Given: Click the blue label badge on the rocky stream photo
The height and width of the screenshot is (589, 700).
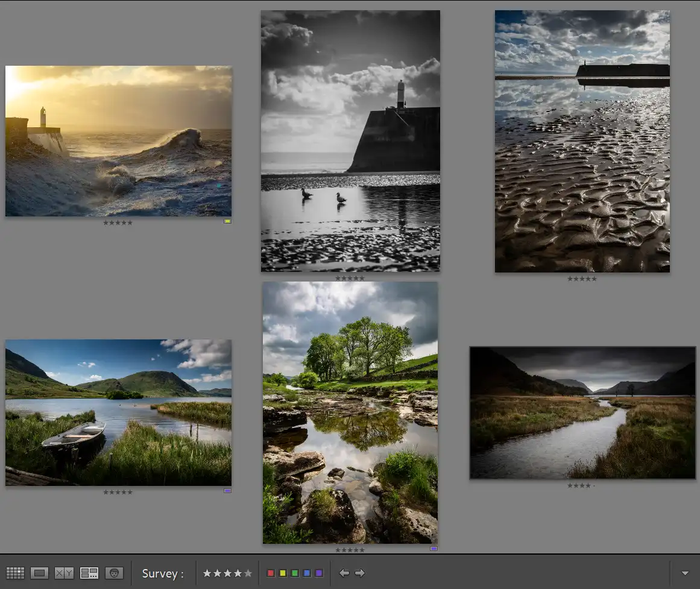Looking at the screenshot, I should 434,548.
